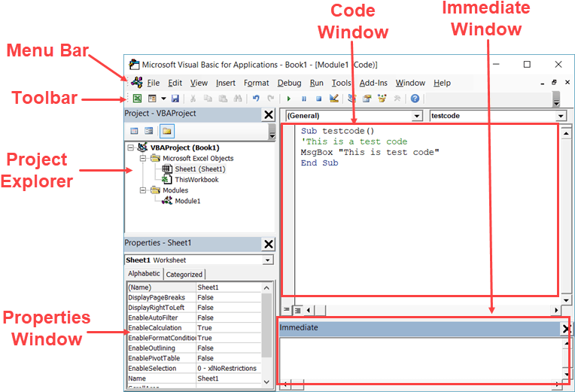Click the code window scroll-down arrow
The height and width of the screenshot is (392, 575).
pyautogui.click(x=566, y=300)
